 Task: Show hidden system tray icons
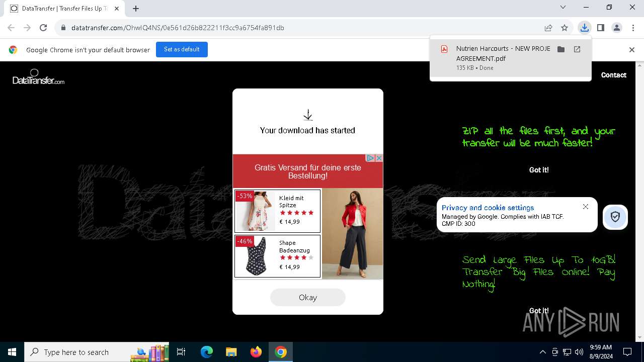tap(542, 352)
